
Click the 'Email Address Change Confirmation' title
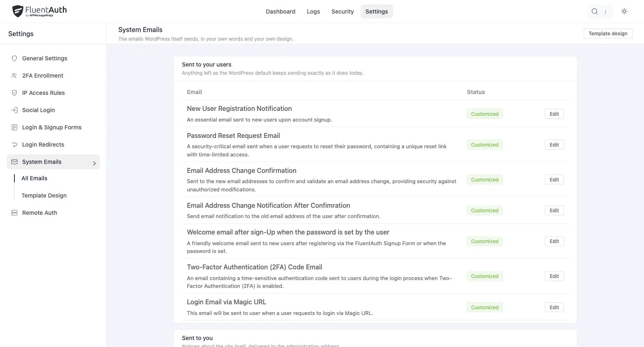tap(241, 170)
